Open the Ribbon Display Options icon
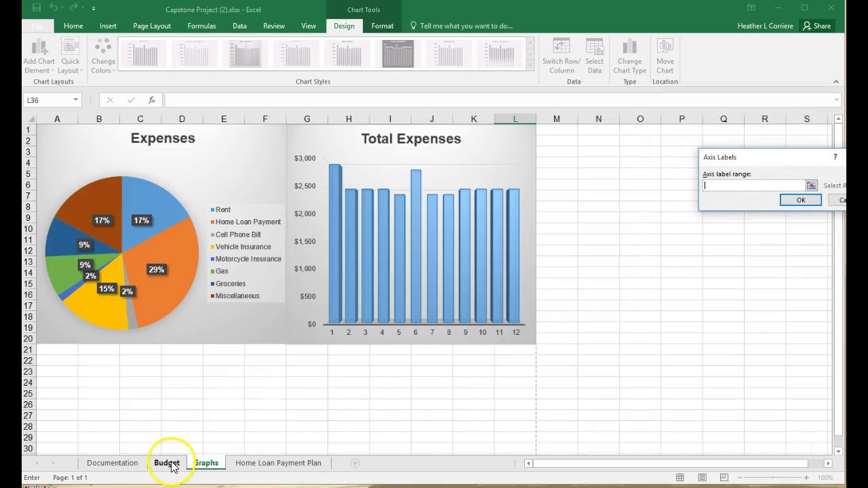868x488 pixels. coord(751,8)
